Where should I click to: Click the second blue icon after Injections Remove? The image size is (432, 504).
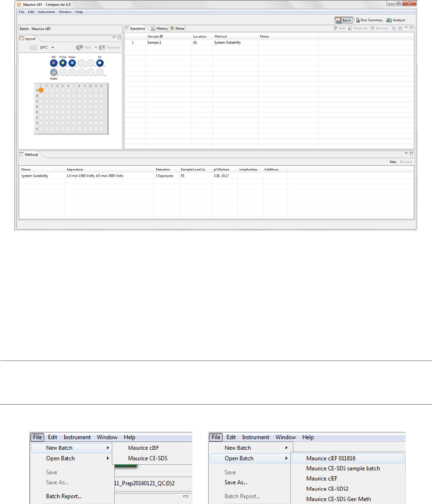tap(400, 28)
